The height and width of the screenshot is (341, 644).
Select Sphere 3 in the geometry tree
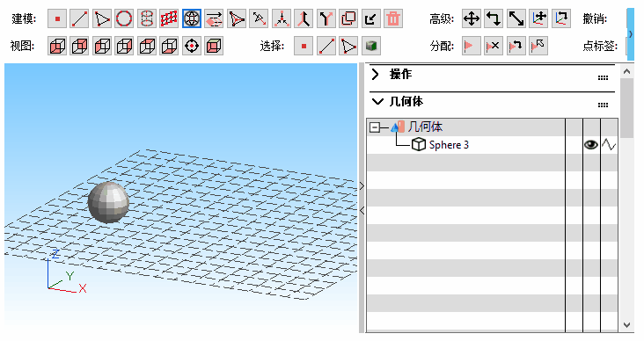(x=449, y=145)
